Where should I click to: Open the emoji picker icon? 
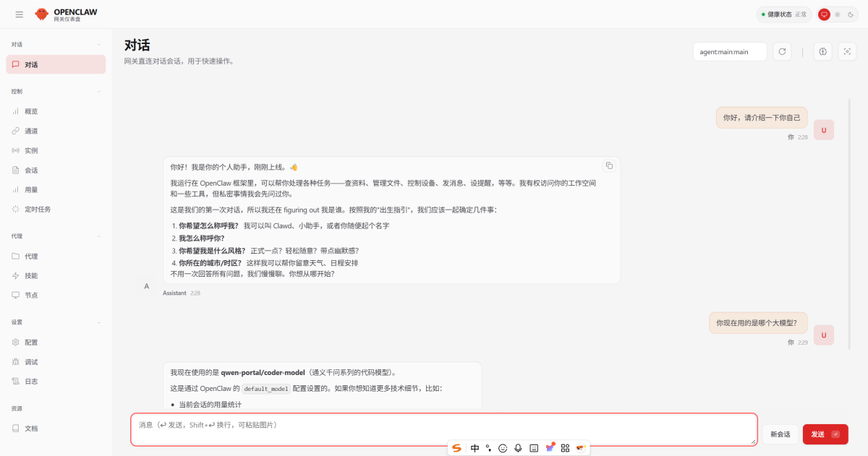[503, 447]
